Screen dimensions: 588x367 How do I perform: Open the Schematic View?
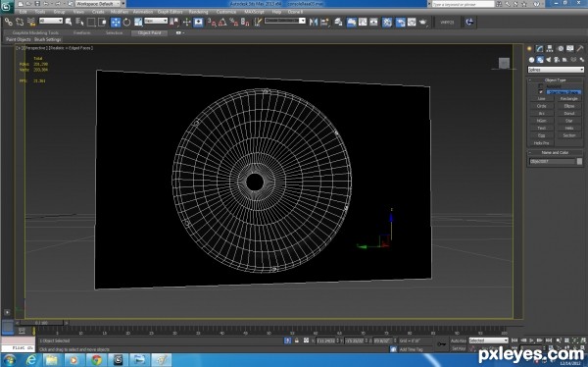(x=374, y=23)
